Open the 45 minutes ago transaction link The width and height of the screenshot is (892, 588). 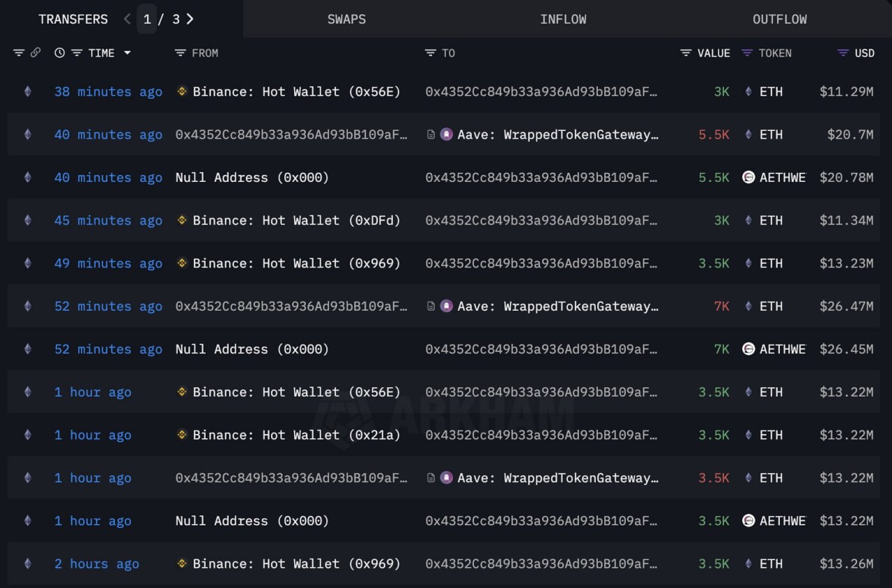pos(108,220)
